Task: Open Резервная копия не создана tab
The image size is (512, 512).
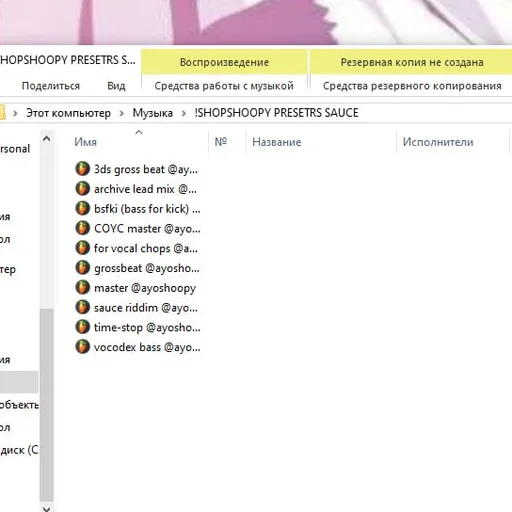Action: [411, 62]
